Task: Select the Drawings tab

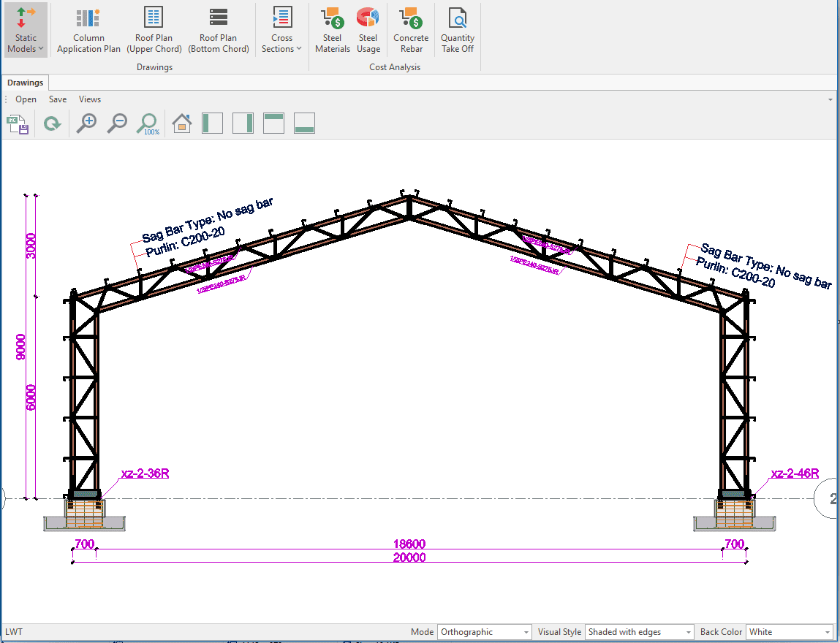Action: [26, 83]
